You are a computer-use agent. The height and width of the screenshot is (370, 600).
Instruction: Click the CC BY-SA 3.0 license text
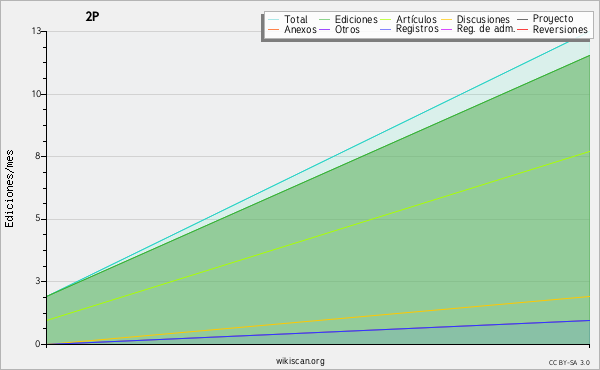569,362
